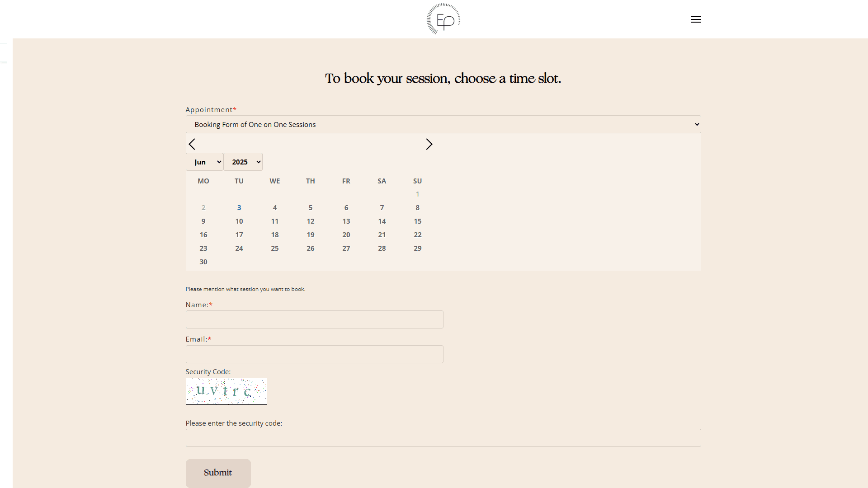Choose Sunday June 29 date
The width and height of the screenshot is (868, 488).
[418, 248]
